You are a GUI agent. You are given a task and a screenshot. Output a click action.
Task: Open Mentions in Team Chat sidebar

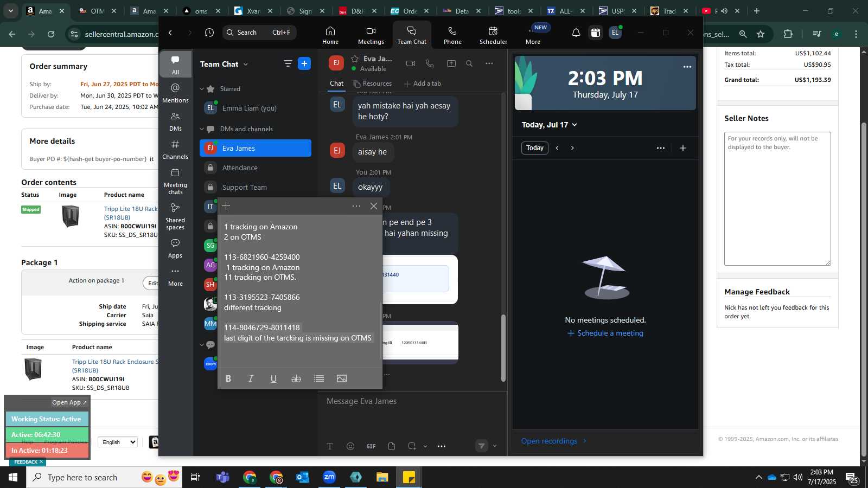tap(175, 93)
